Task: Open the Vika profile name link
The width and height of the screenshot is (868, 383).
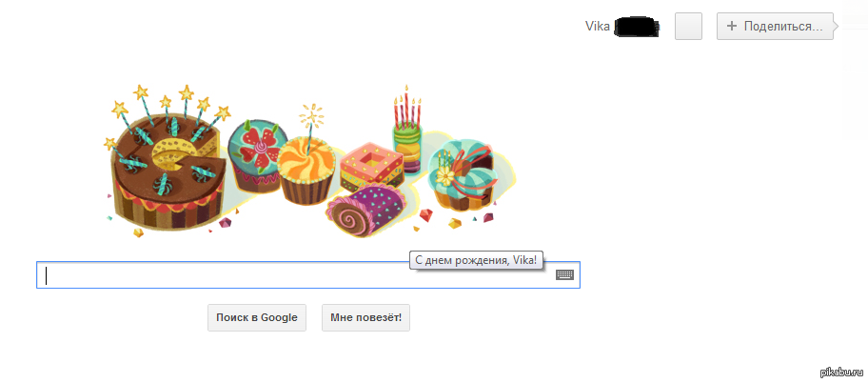Action: click(x=597, y=26)
